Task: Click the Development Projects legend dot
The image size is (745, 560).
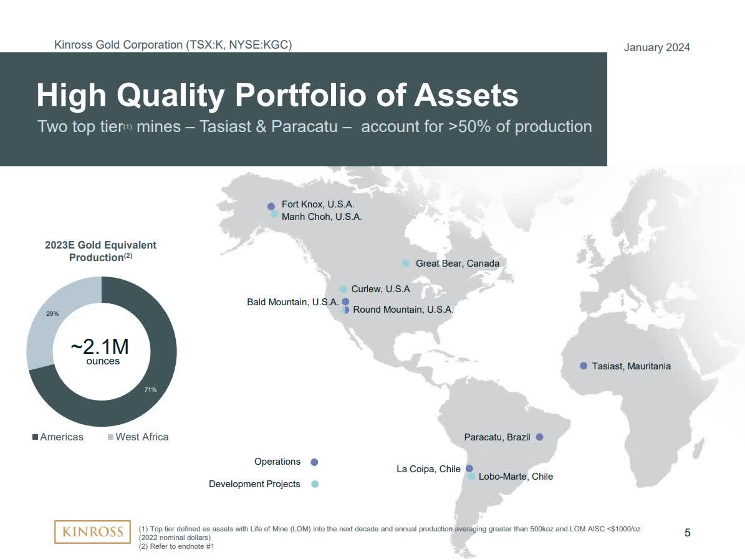Action: tap(314, 483)
